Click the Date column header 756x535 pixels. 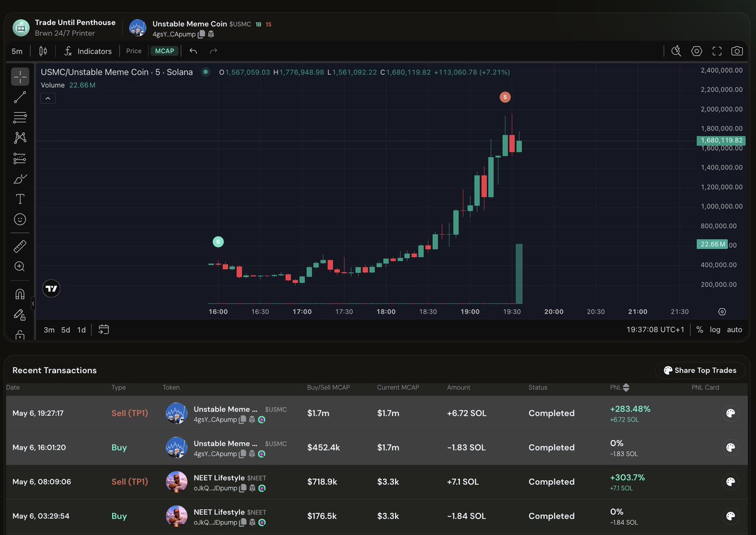pos(13,388)
